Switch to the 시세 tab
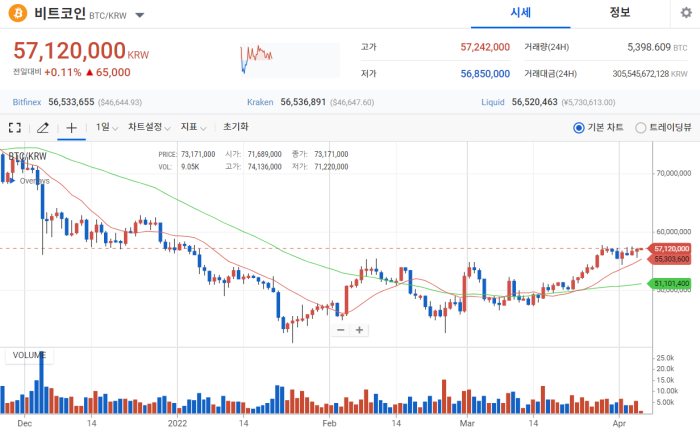The width and height of the screenshot is (700, 432). point(521,13)
